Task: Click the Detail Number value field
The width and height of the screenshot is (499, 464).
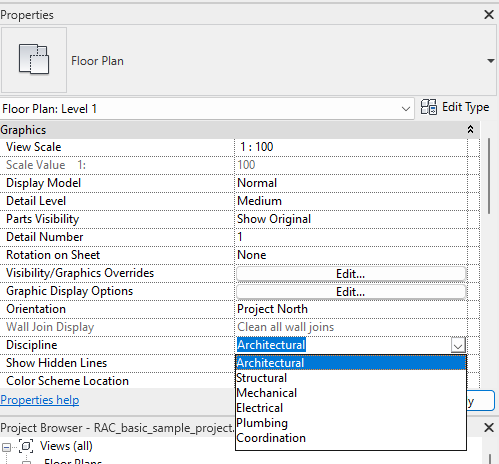Action: 351,237
